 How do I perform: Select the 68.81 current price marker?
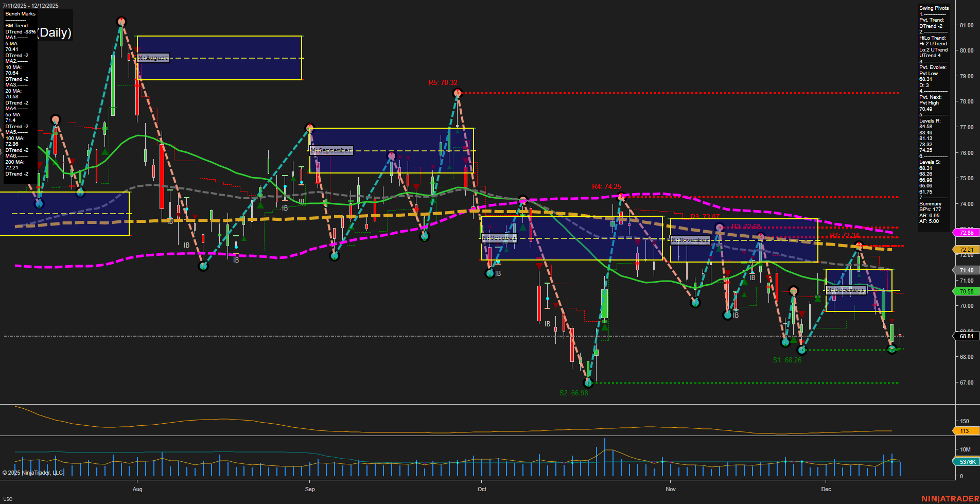tap(965, 336)
